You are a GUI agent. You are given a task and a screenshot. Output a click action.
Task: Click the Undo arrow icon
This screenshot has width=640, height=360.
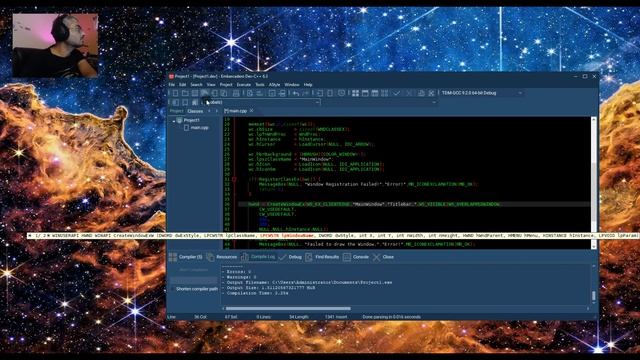(296, 93)
